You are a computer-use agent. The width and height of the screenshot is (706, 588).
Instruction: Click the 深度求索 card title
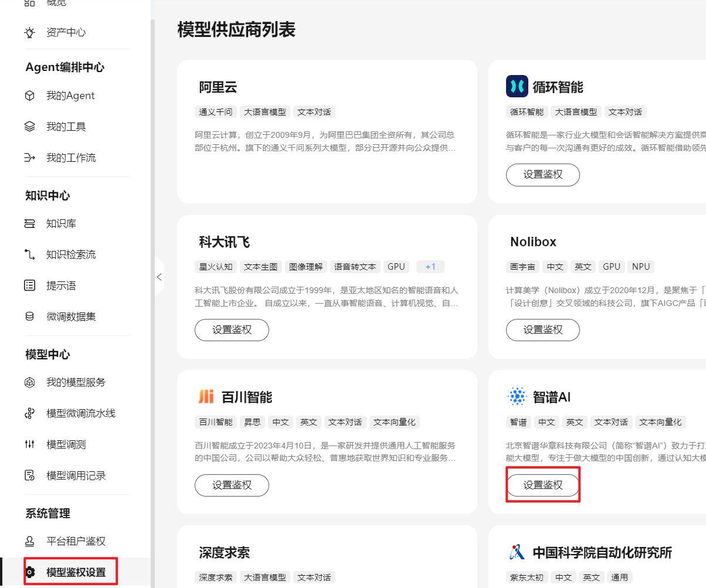click(x=225, y=552)
